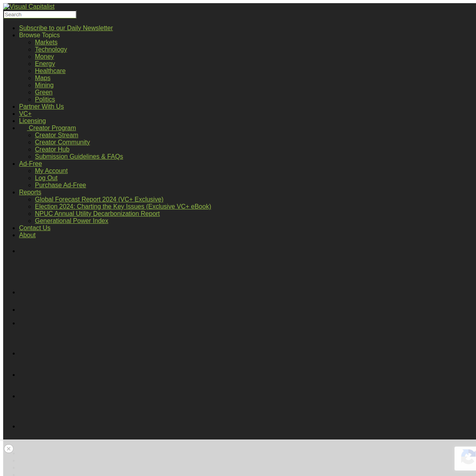Click the reCAPTCHA badge
This screenshot has height=476, width=476.
[x=466, y=458]
